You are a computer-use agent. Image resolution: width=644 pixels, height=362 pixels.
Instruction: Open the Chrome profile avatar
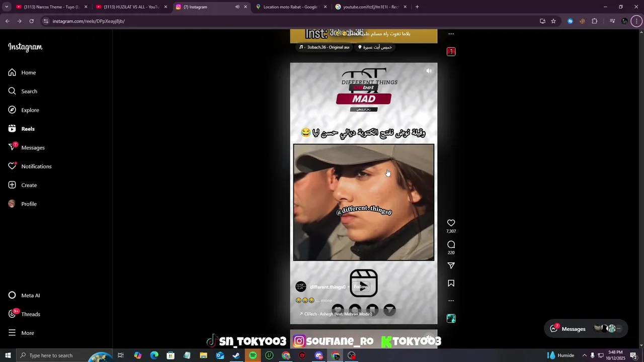pos(624,21)
